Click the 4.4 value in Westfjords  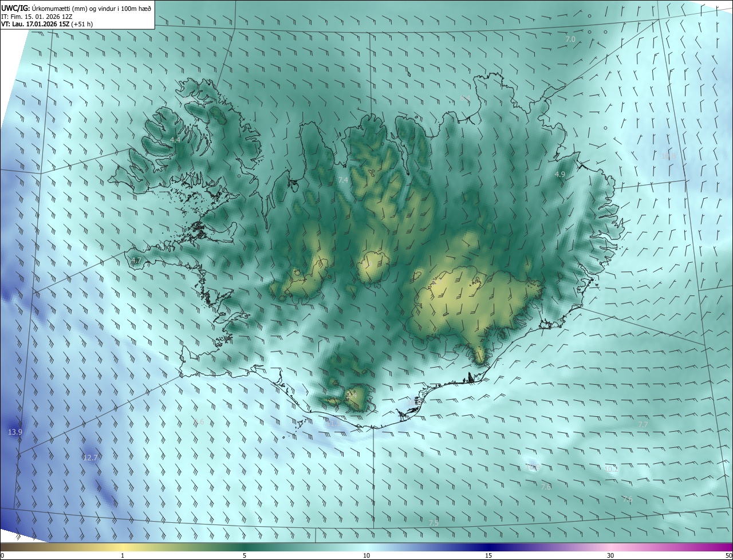175,140
